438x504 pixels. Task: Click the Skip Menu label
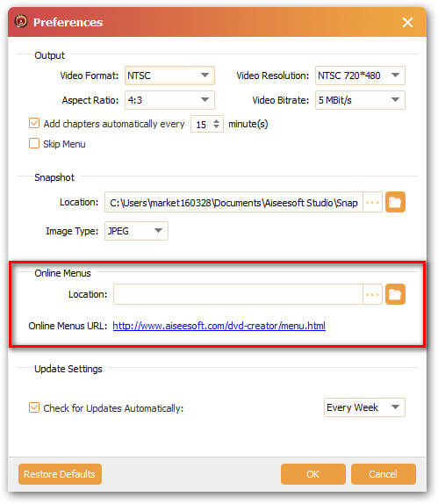click(x=65, y=144)
